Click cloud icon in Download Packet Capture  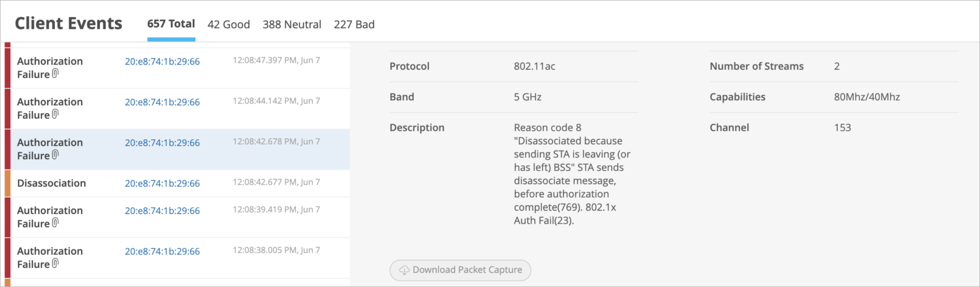[404, 270]
